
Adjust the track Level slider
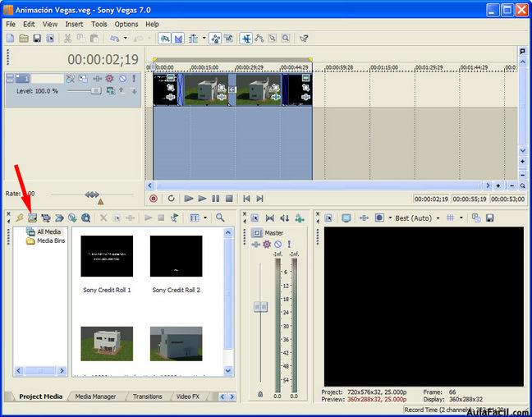tap(96, 90)
